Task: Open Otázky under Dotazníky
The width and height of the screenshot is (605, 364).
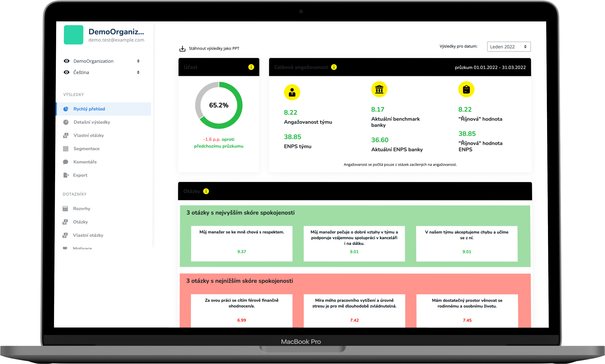Action: [80, 222]
